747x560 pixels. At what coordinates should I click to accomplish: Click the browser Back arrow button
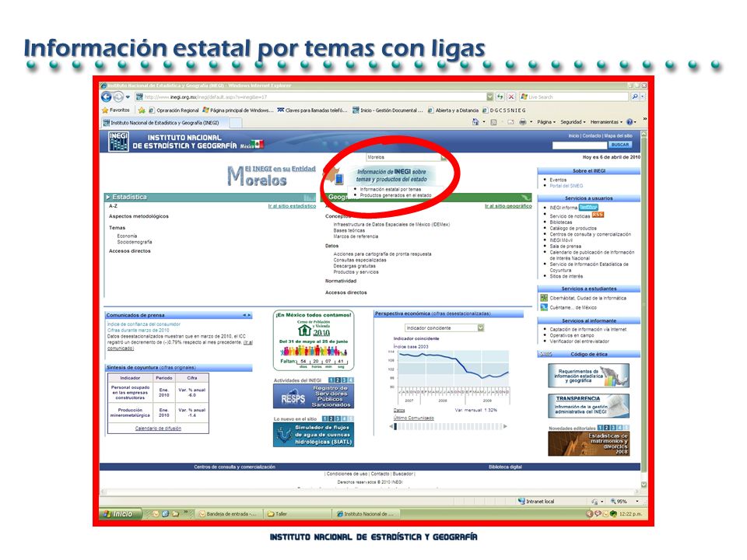click(107, 97)
